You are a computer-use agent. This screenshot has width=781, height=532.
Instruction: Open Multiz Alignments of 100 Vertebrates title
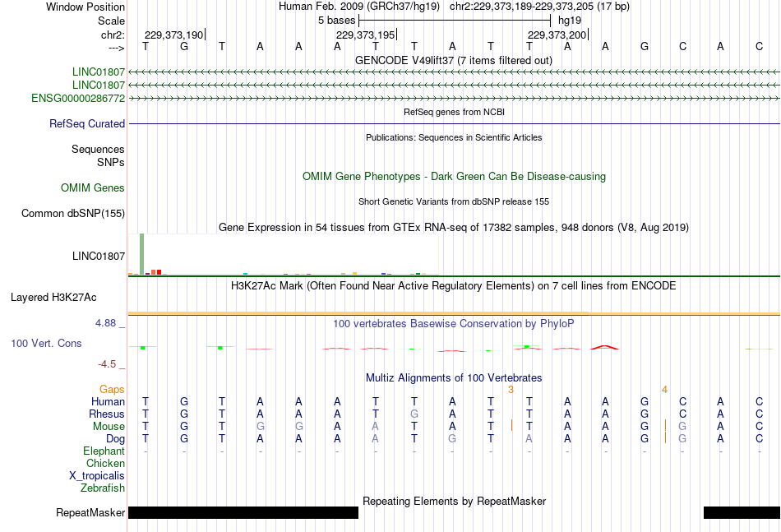click(x=454, y=378)
